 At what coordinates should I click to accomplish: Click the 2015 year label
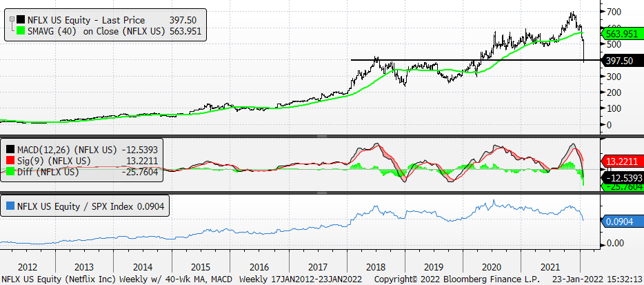pos(201,266)
